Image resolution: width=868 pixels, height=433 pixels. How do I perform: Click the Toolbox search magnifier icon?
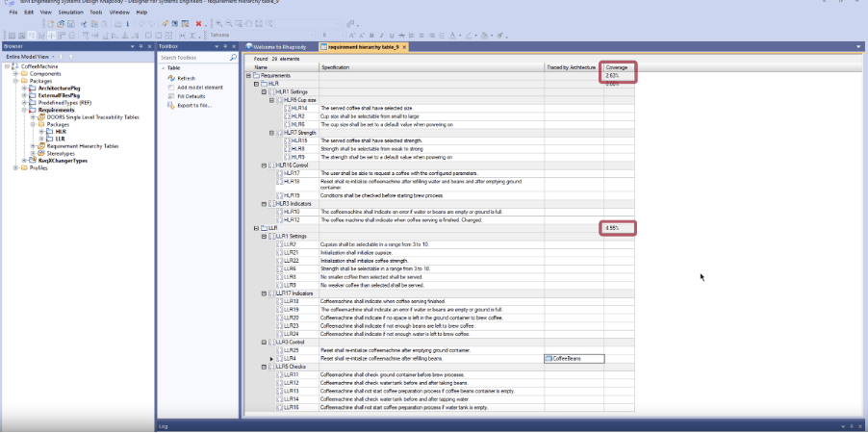click(233, 58)
